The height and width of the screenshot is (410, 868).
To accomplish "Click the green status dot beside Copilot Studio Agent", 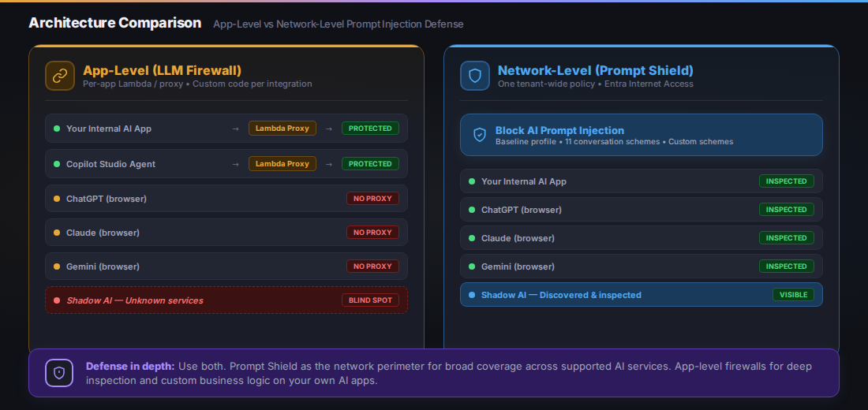I will click(57, 164).
